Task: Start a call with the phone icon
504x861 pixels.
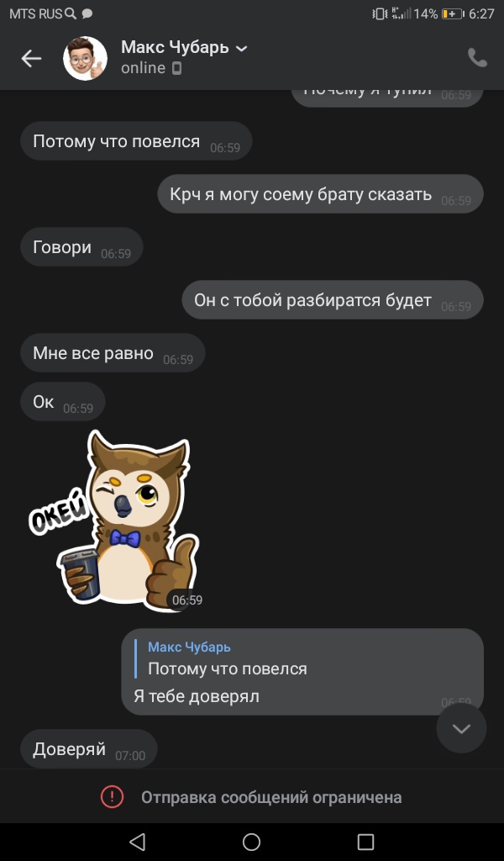Action: click(476, 58)
